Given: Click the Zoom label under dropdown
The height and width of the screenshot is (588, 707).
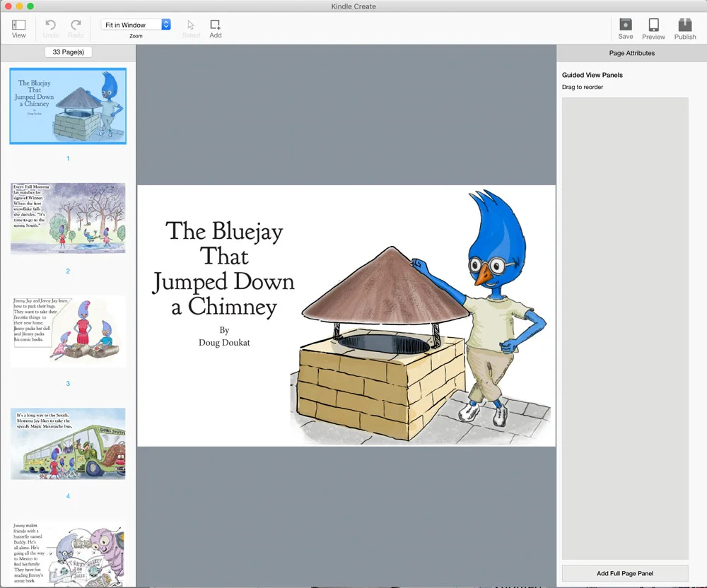Looking at the screenshot, I should click(x=136, y=36).
